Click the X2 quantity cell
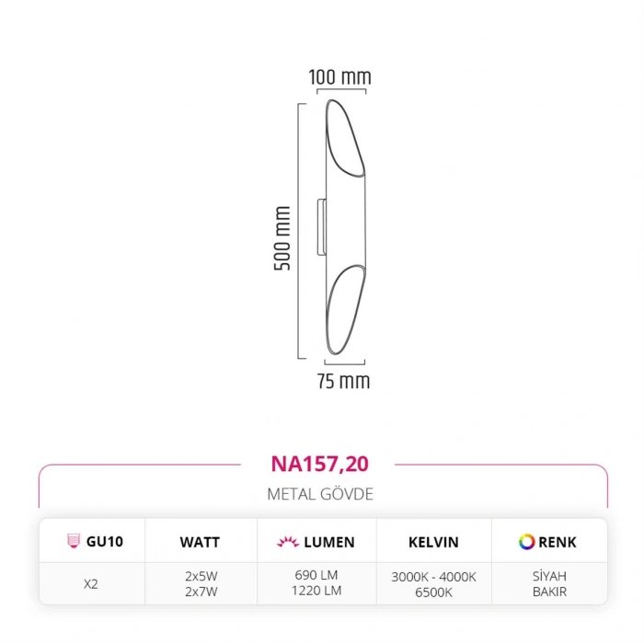This screenshot has width=644, height=644. click(x=90, y=583)
